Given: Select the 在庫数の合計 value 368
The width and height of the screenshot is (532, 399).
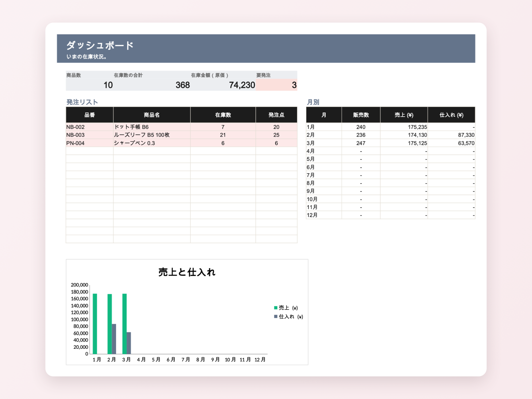Looking at the screenshot, I should point(152,85).
